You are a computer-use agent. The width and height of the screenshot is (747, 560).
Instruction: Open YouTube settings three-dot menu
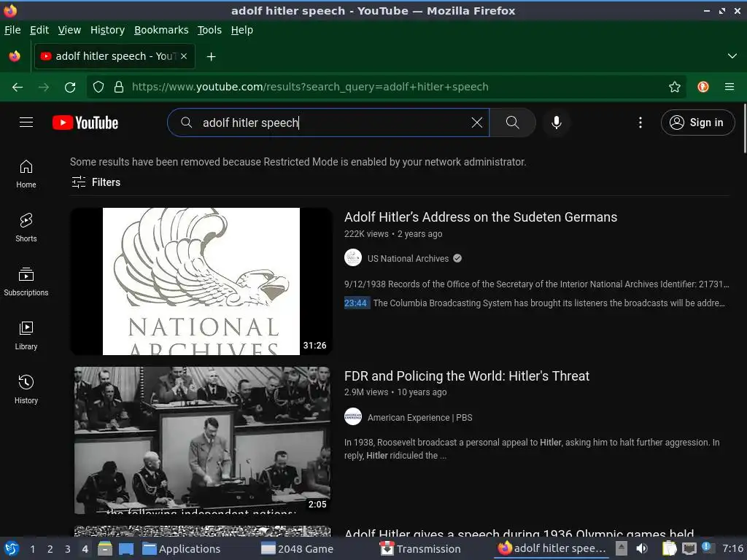[640, 122]
